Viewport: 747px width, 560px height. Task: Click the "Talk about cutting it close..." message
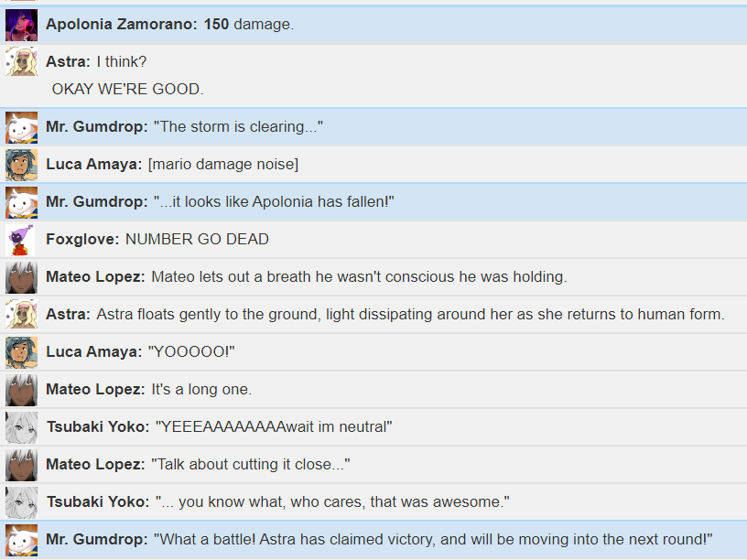coord(251,464)
